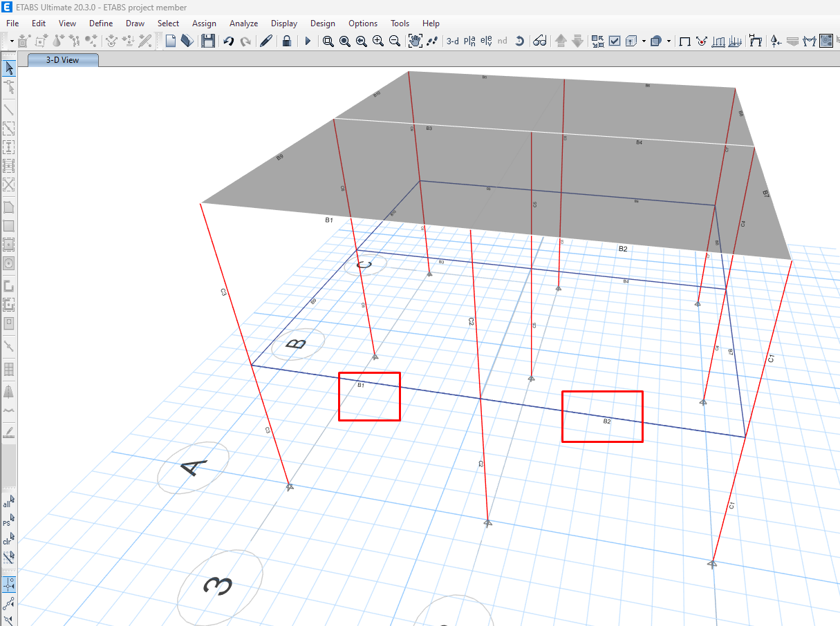Undo the last action

coord(228,41)
